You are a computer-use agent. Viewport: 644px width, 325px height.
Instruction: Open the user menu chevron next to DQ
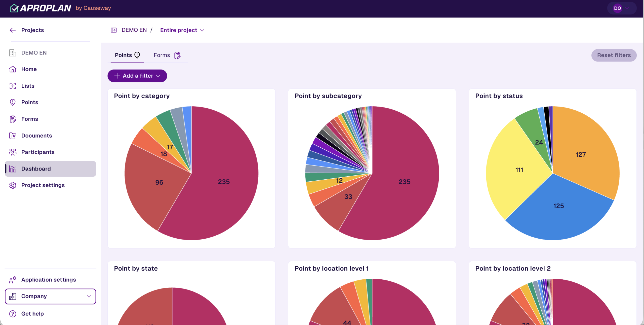click(627, 8)
